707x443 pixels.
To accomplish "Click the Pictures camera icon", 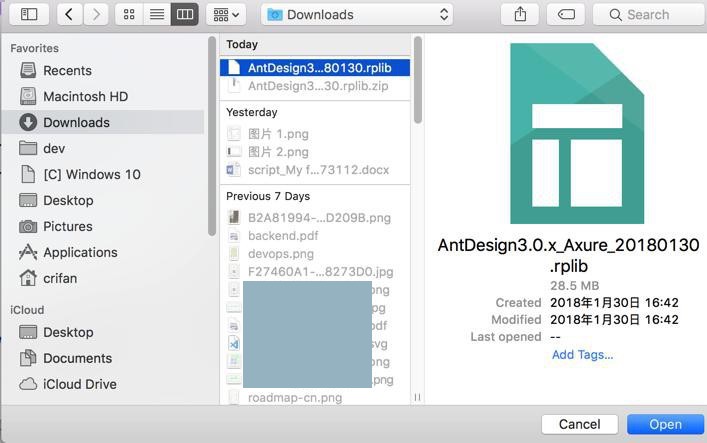I will [28, 226].
